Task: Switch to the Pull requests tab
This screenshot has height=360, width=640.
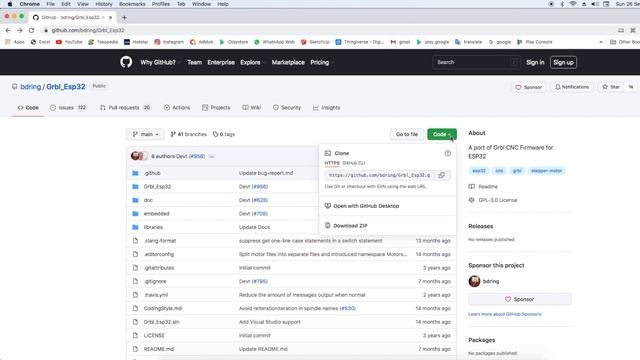Action: [x=125, y=108]
